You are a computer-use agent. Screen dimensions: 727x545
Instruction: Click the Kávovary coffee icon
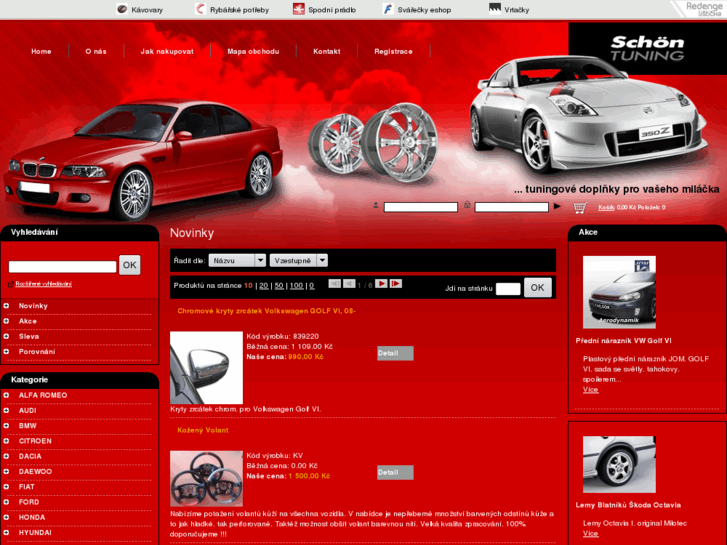(x=122, y=9)
